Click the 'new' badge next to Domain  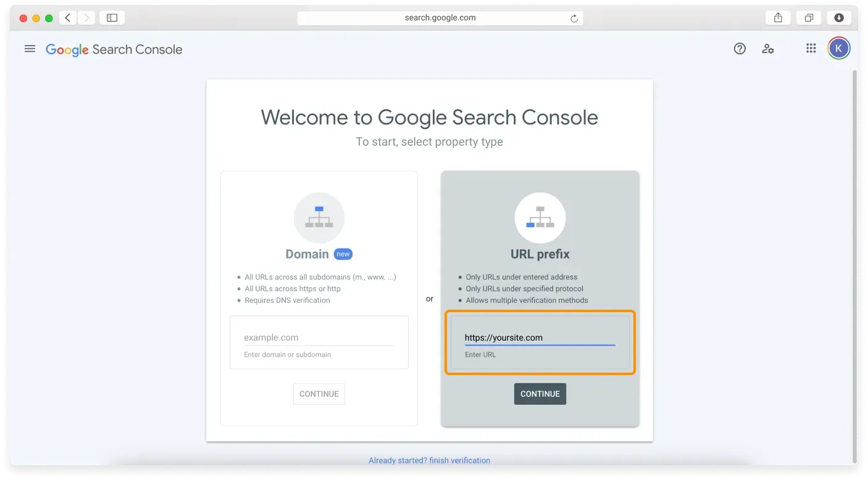(343, 254)
